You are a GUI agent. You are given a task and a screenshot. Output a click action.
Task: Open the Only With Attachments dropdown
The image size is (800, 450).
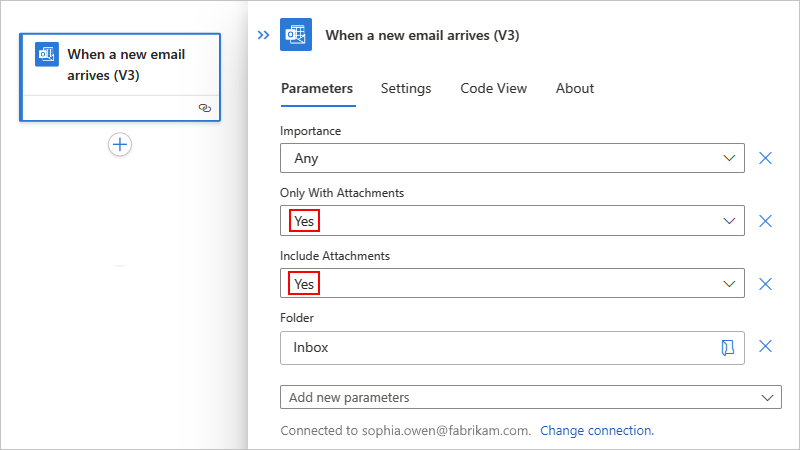point(729,221)
